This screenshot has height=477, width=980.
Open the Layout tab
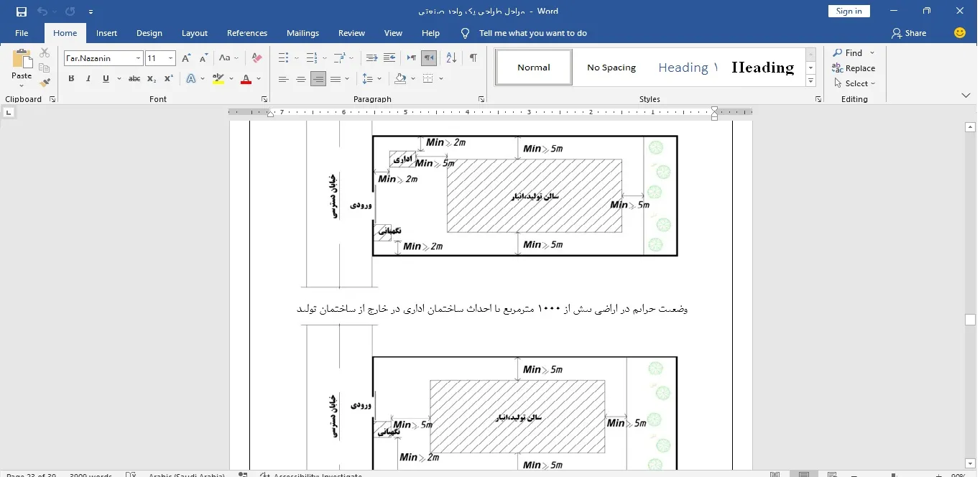click(194, 33)
